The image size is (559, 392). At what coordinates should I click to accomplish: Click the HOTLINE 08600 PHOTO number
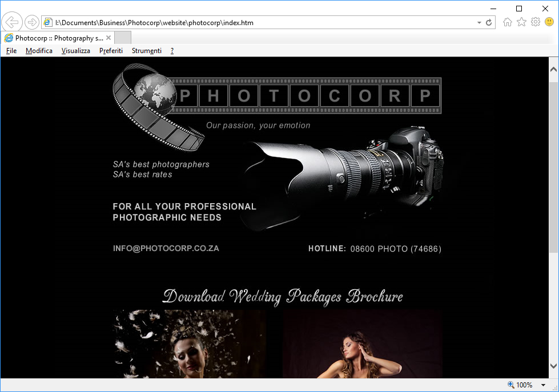[x=375, y=249]
